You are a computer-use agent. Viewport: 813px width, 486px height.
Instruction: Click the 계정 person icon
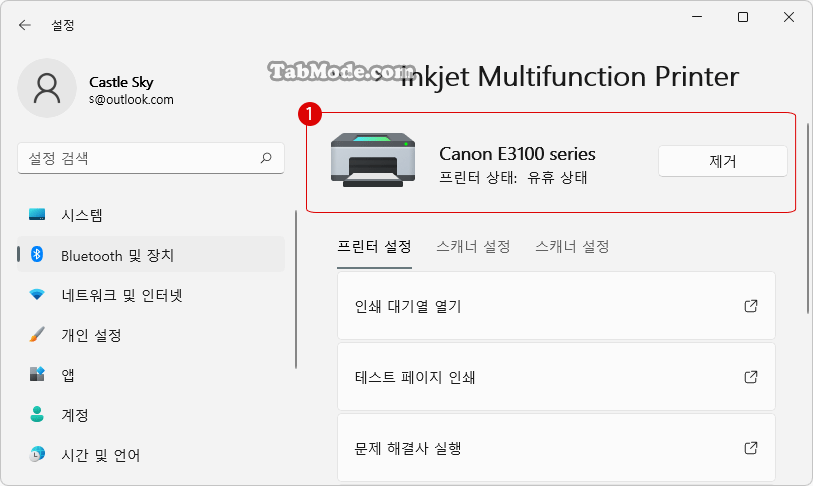(37, 414)
